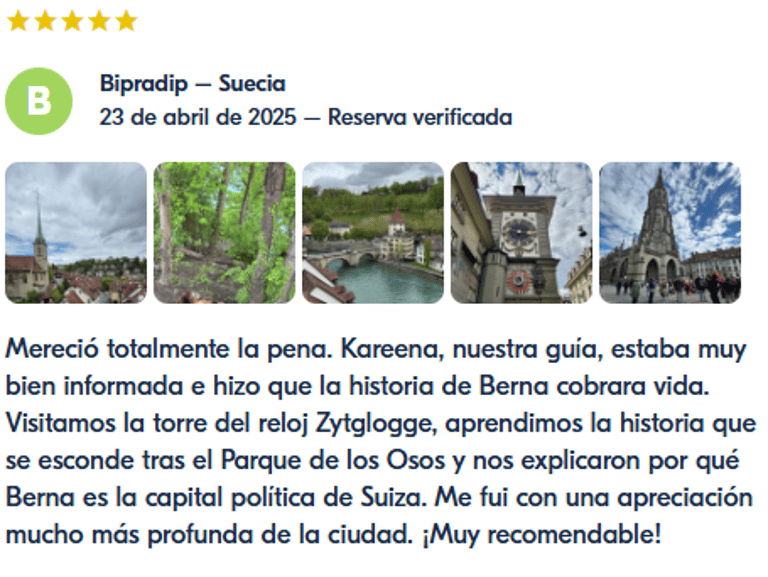This screenshot has height=577, width=768.
Task: Open the church spire rooftops photo
Action: [x=76, y=233]
